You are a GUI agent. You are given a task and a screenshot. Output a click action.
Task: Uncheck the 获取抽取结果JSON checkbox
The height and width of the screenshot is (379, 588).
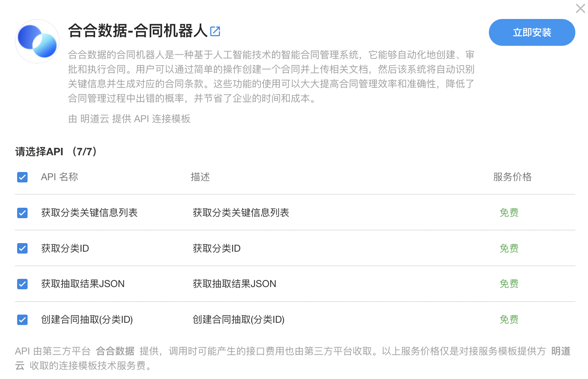22,284
